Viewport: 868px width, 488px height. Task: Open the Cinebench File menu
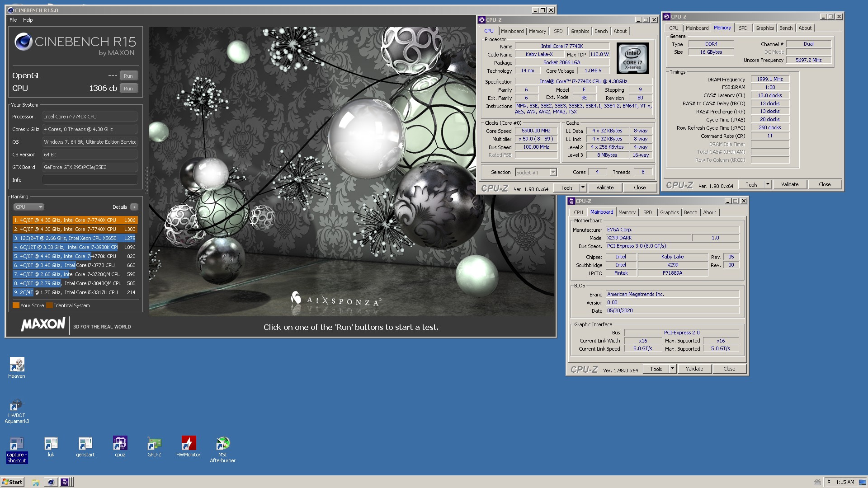click(x=13, y=20)
